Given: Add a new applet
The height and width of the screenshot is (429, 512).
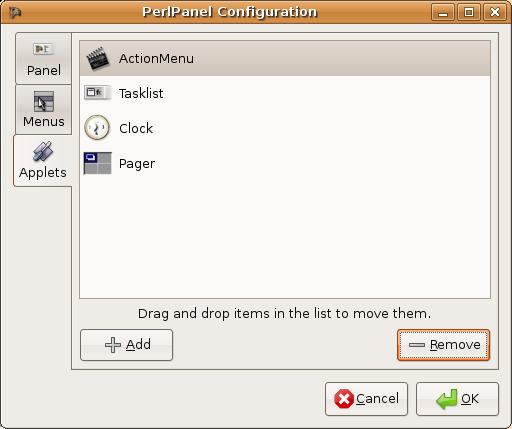Looking at the screenshot, I should click(x=127, y=345).
